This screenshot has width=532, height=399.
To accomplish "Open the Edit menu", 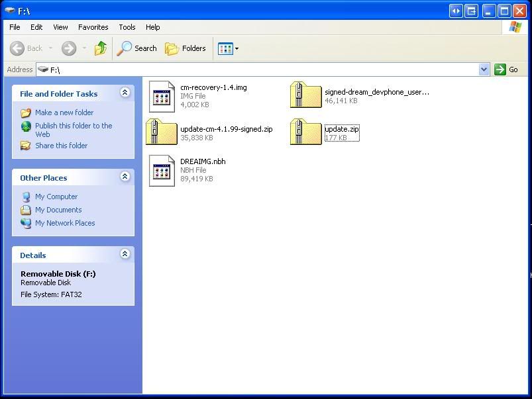I will [36, 27].
